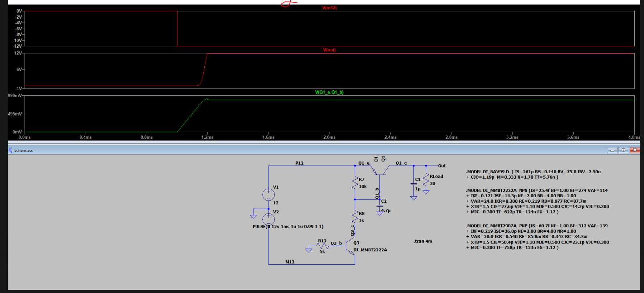Viewport: 644px width, 293px height.
Task: Select the Q1 transistor symbol
Action: pos(379,171)
